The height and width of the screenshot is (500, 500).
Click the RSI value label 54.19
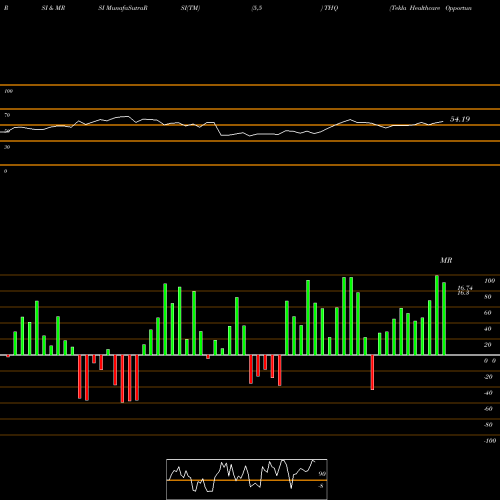[460, 119]
